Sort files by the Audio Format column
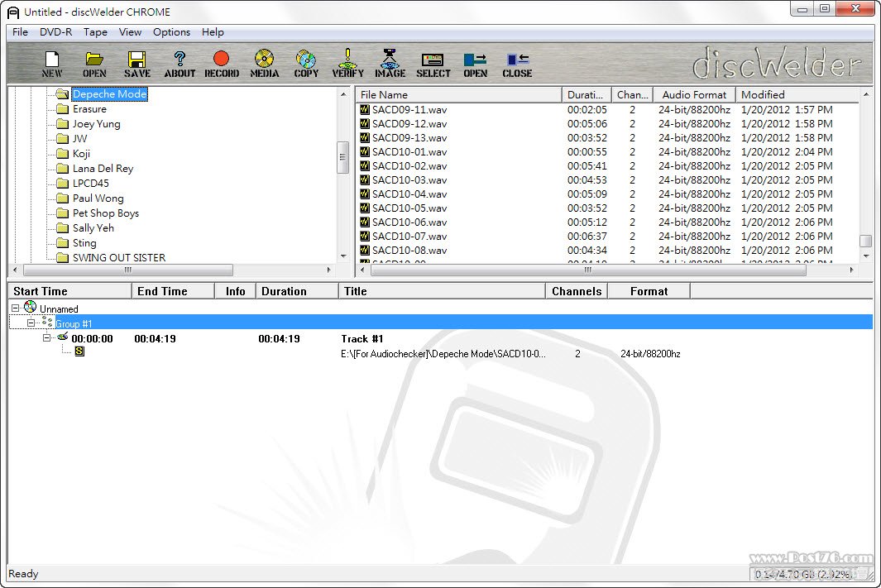Image resolution: width=881 pixels, height=588 pixels. tap(695, 95)
